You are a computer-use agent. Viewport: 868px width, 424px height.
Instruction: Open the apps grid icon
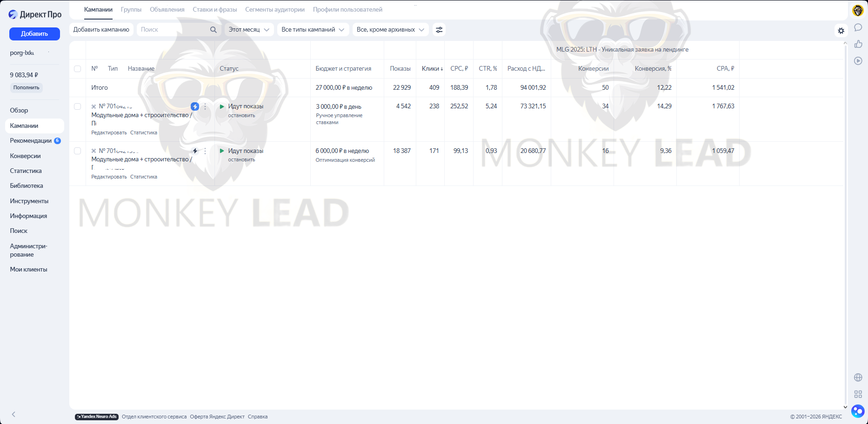(858, 394)
